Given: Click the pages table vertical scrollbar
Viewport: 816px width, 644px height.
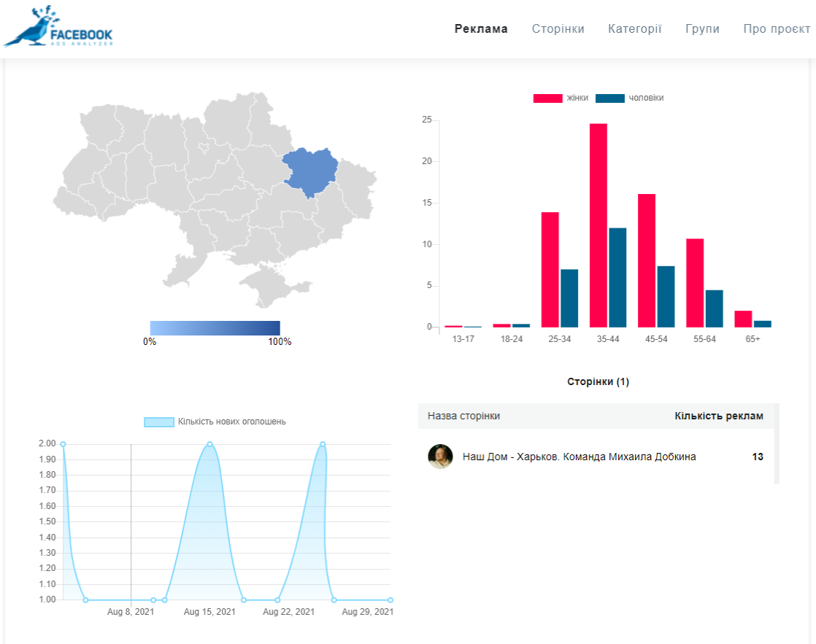Looking at the screenshot, I should click(x=777, y=443).
